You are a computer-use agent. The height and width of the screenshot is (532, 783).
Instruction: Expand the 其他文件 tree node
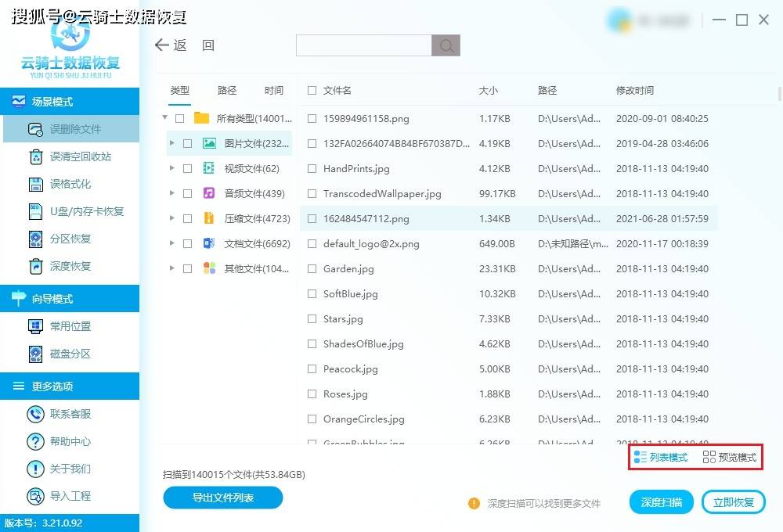coord(171,268)
